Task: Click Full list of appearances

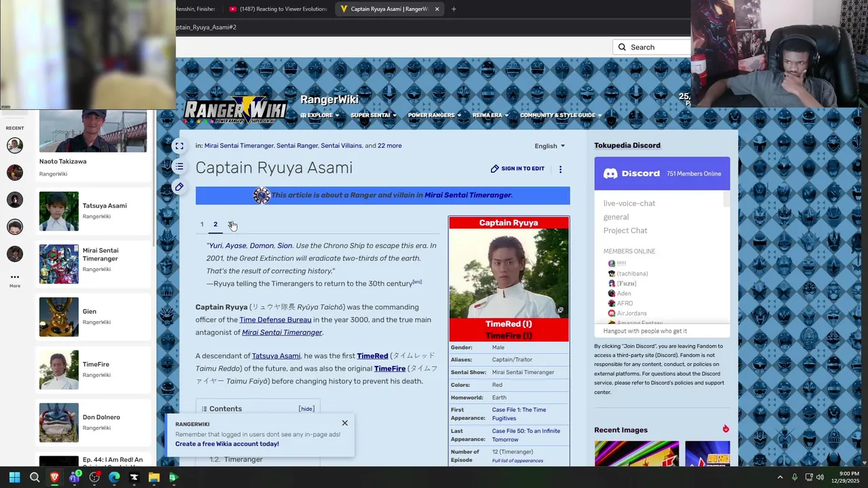Action: click(x=517, y=461)
